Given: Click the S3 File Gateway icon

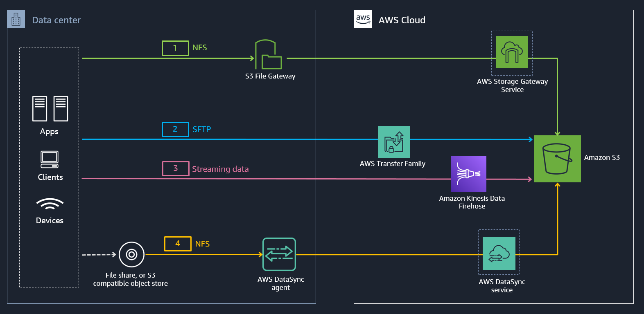Looking at the screenshot, I should pyautogui.click(x=269, y=54).
